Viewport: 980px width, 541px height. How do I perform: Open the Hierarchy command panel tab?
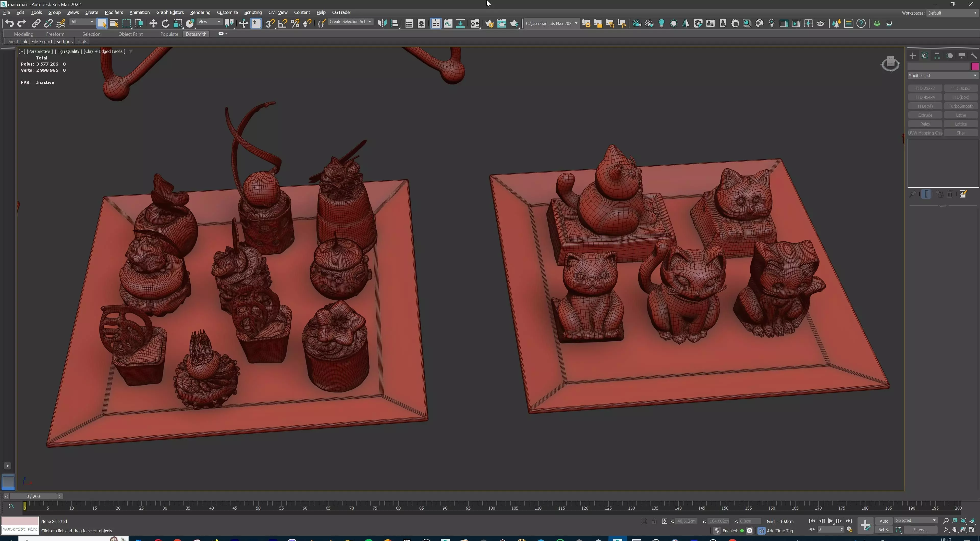click(937, 56)
